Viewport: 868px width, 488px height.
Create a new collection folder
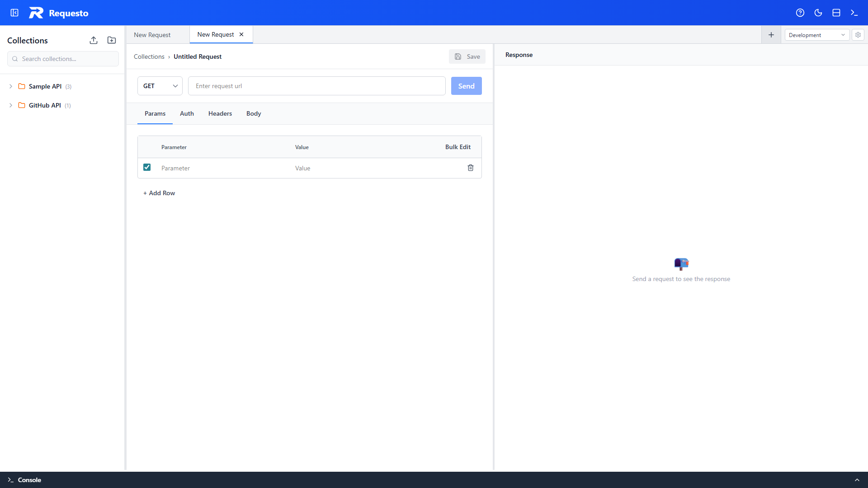click(x=111, y=40)
